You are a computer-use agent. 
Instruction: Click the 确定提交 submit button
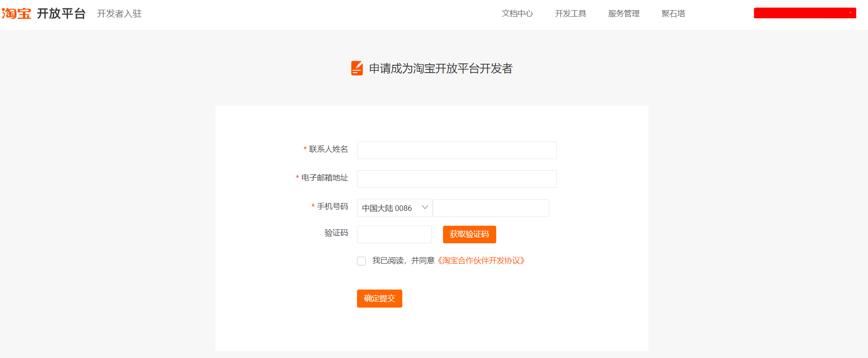(380, 298)
